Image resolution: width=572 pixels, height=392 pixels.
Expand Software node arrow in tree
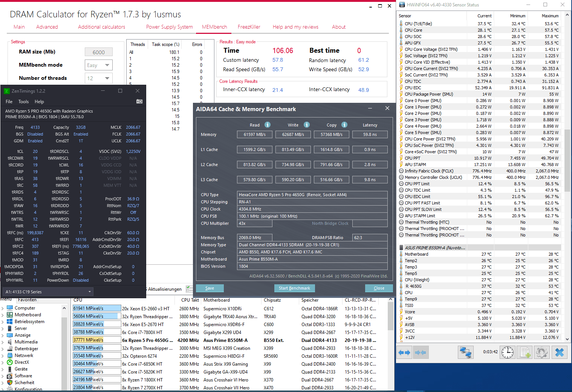click(x=3, y=376)
